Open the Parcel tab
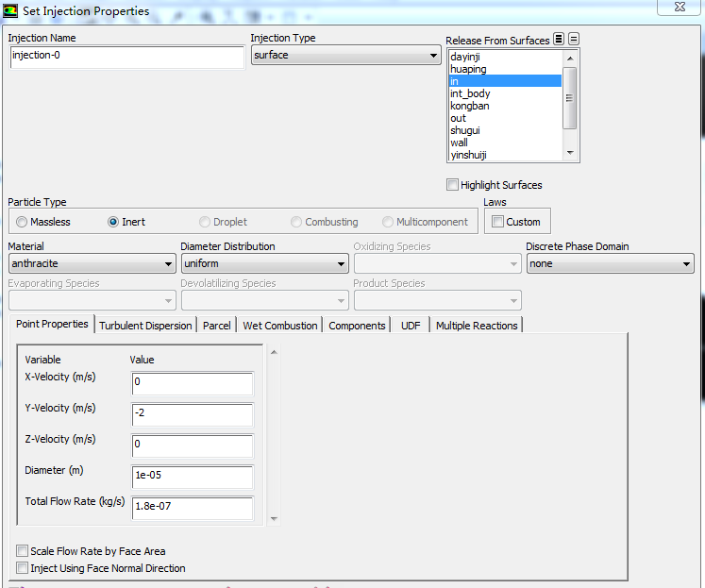 pyautogui.click(x=217, y=326)
